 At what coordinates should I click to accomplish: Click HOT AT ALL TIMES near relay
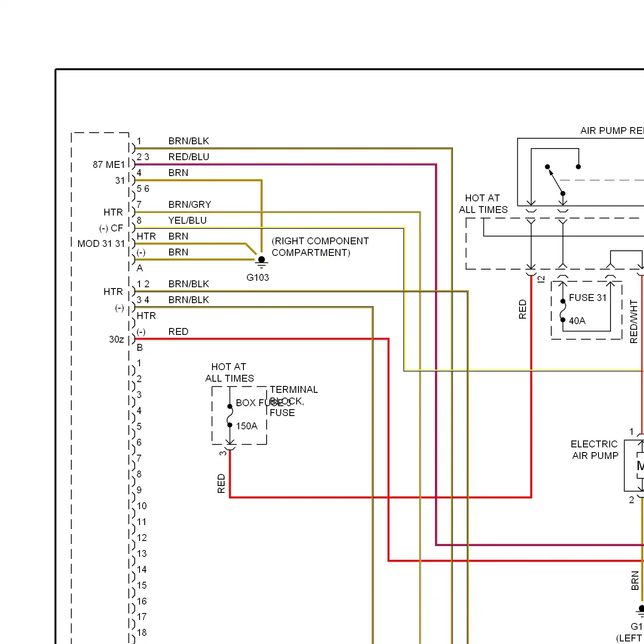(483, 204)
